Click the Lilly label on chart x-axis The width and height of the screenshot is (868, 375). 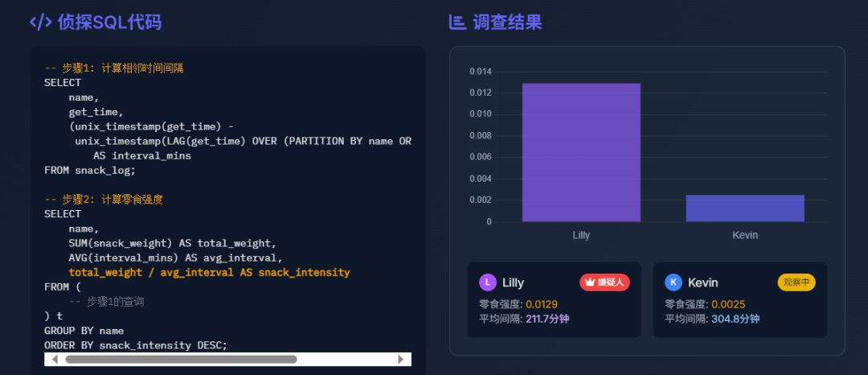point(581,235)
